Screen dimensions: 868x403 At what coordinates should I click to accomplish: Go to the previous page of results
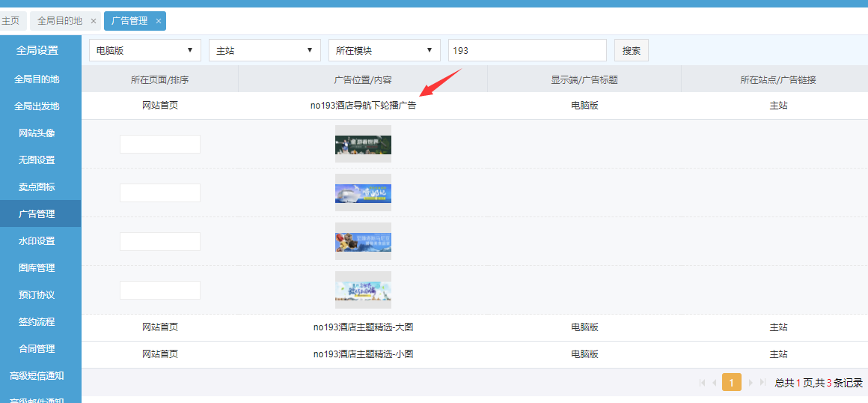tap(715, 383)
